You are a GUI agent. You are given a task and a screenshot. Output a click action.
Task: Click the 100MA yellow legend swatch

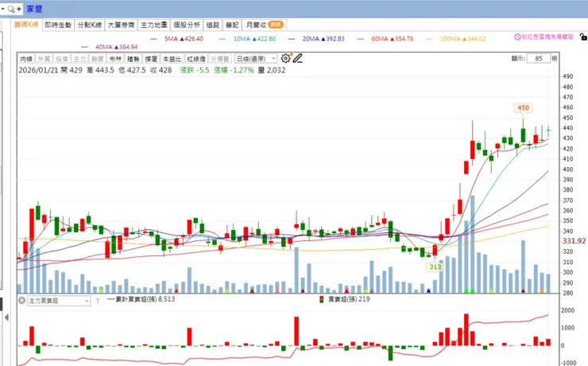pos(429,39)
